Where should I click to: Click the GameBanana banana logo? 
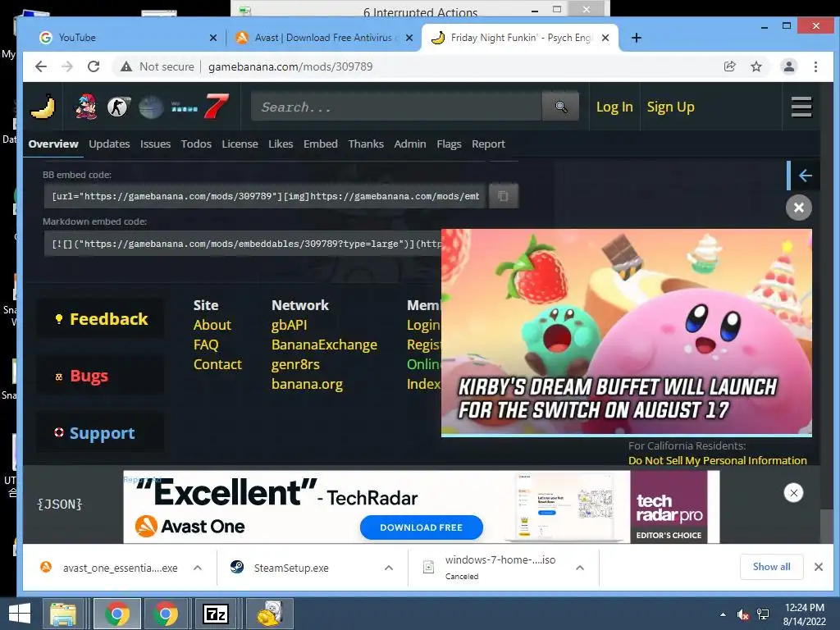[43, 107]
